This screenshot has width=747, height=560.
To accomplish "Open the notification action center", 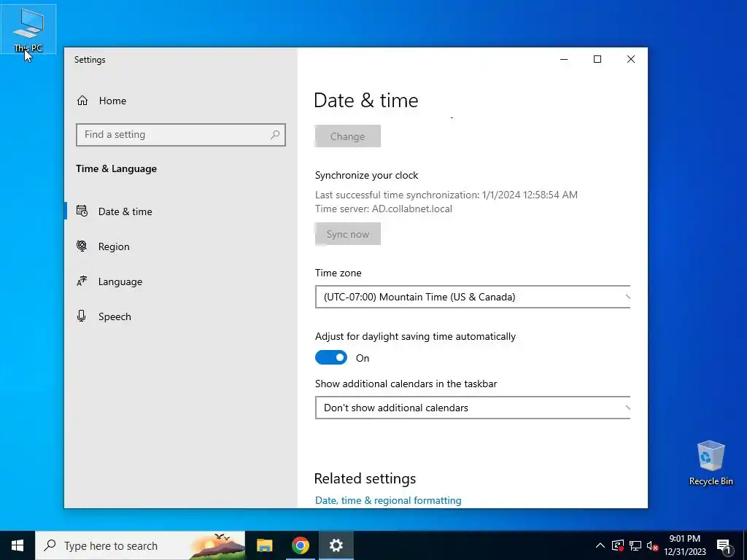I will coord(724,545).
